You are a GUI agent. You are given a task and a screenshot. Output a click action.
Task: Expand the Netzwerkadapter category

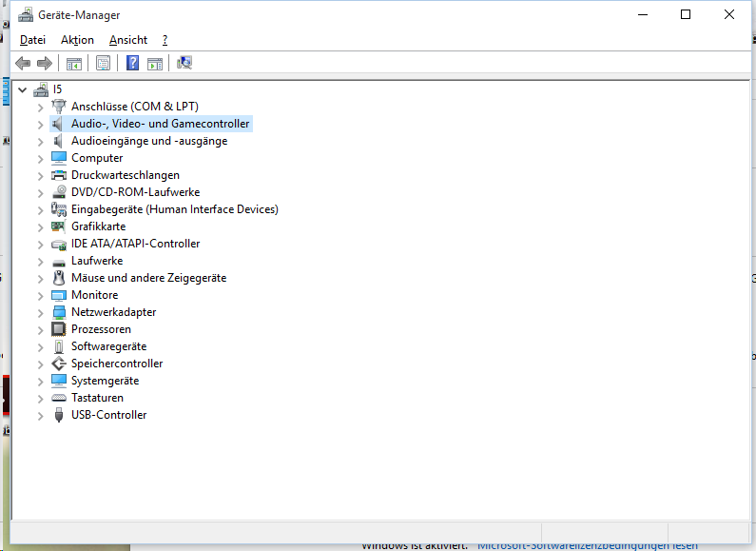tap(40, 312)
